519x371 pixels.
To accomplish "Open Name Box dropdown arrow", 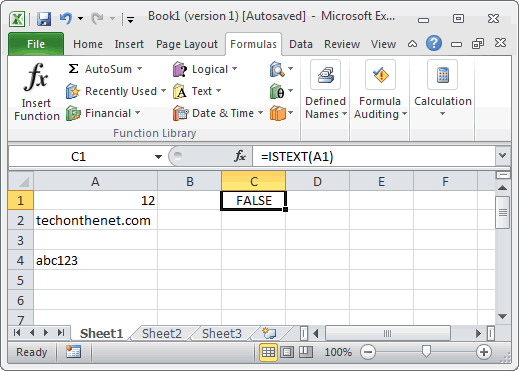I will click(x=158, y=156).
